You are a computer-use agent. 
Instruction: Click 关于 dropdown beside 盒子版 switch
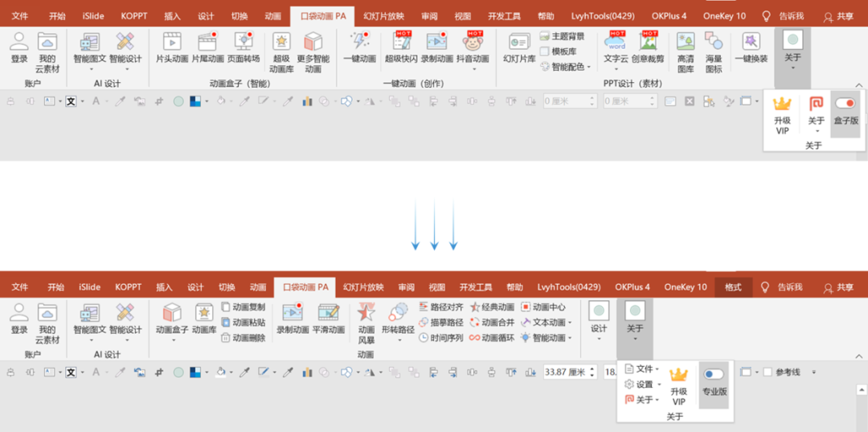click(817, 115)
